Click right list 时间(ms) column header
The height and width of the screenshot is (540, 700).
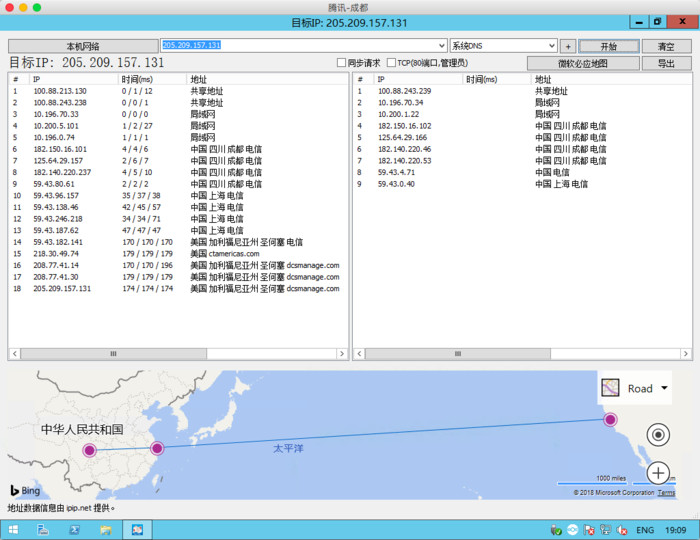(497, 79)
